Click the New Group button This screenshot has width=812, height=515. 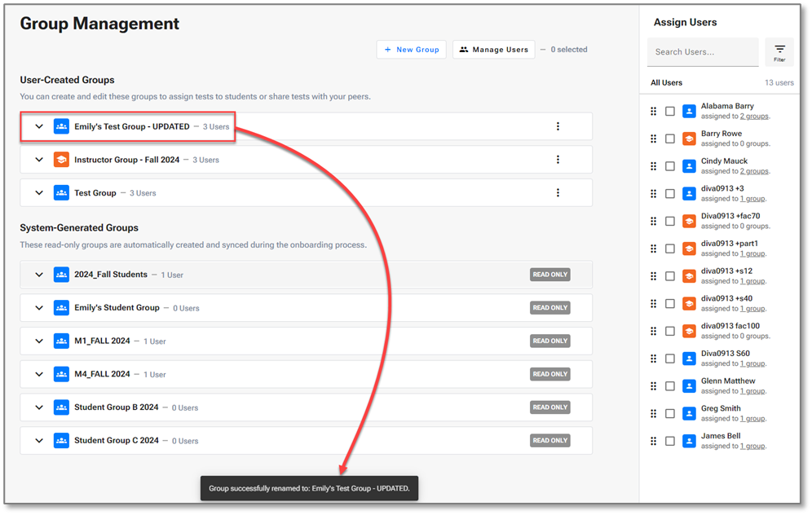coord(412,50)
